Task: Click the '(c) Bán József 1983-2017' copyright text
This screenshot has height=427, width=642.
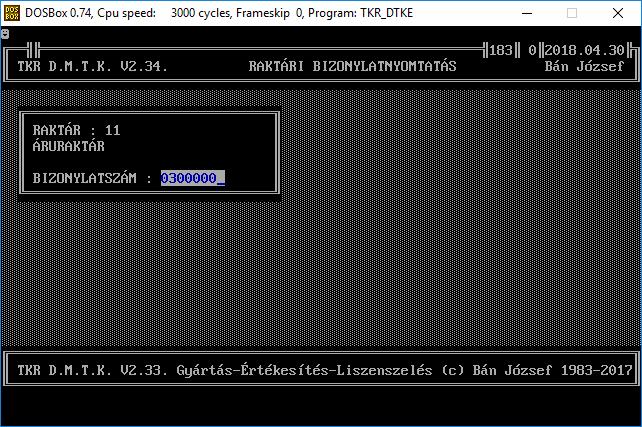Action: pyautogui.click(x=537, y=370)
